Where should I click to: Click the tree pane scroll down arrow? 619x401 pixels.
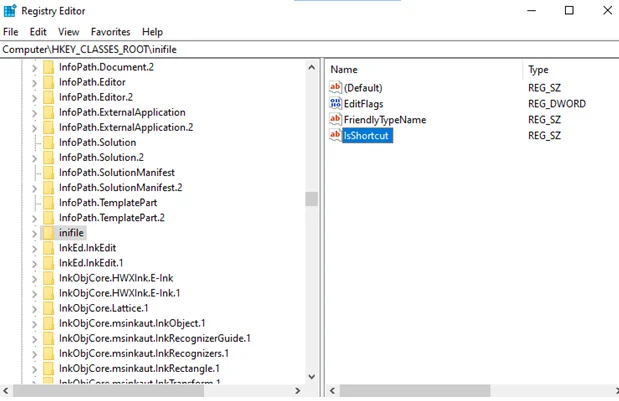point(311,377)
